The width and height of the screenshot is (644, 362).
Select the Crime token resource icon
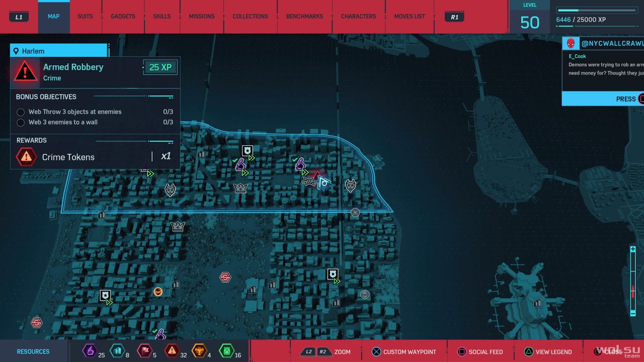pos(172,351)
